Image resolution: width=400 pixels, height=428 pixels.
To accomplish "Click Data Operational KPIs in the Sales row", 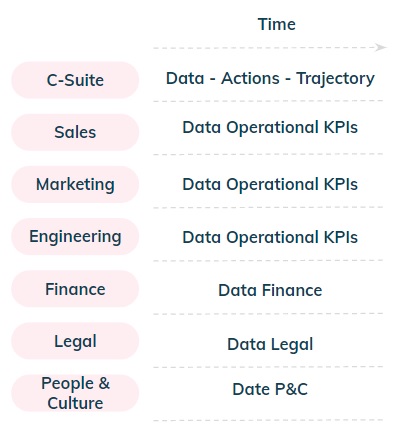I will (270, 127).
